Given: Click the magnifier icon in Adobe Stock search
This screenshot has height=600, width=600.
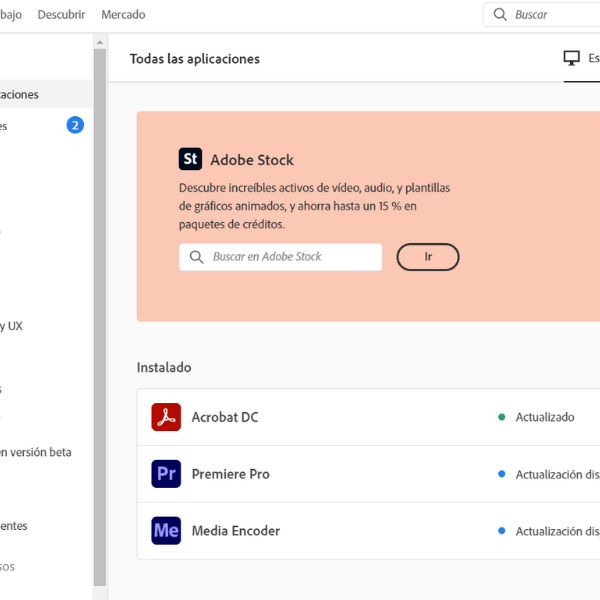Looking at the screenshot, I should [x=196, y=257].
